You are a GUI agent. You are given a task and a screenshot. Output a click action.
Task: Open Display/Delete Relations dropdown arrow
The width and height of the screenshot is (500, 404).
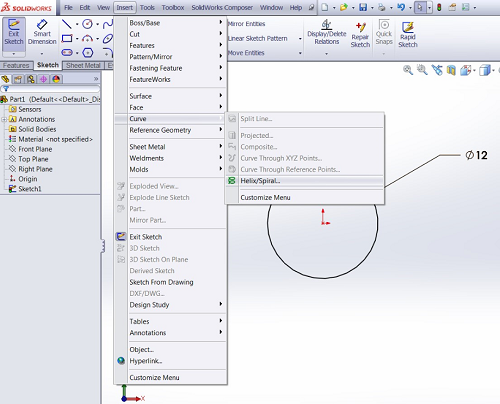tap(327, 54)
